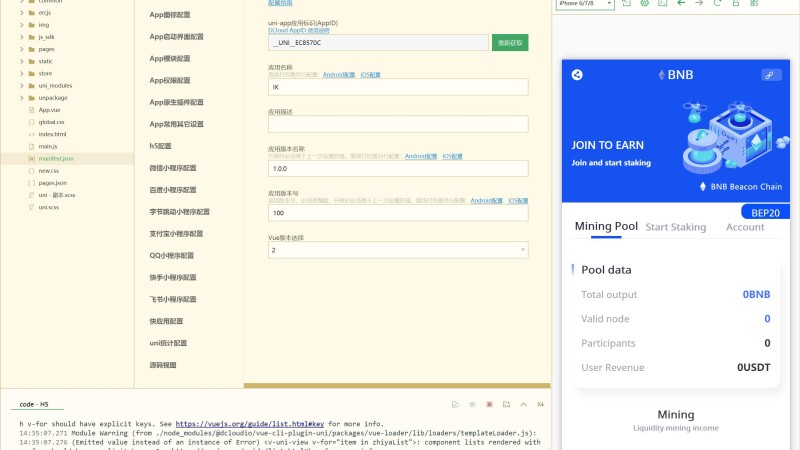Viewport: 800px width, 450px height.
Task: Click the diamond icon next to BNB Beacon Chain
Action: coord(703,187)
